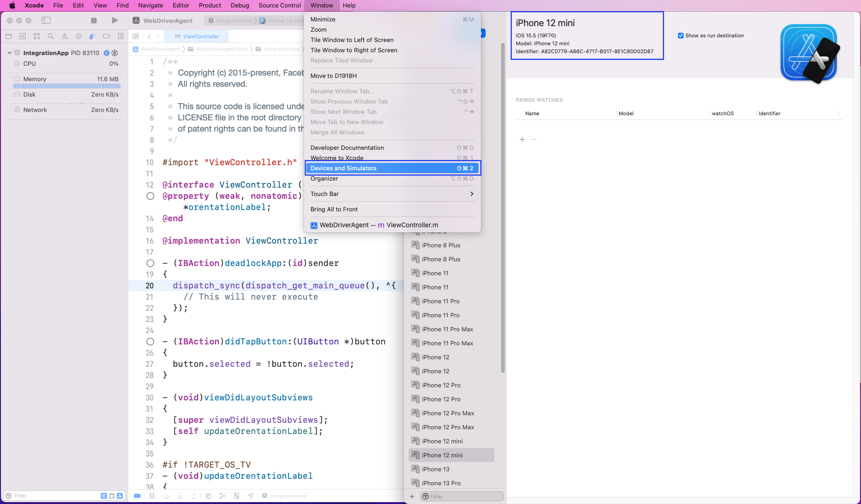Open the WebDriverAgent breadcrumb in the jump bar

(157, 49)
